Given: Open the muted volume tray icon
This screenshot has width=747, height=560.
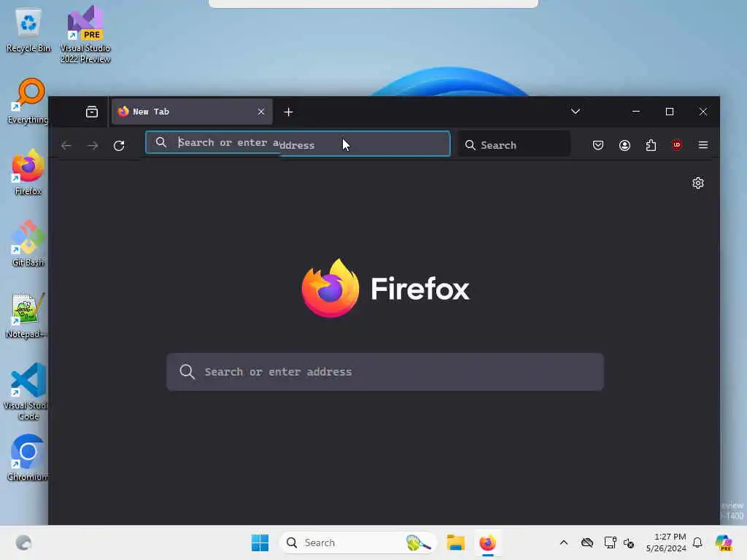Looking at the screenshot, I should point(629,542).
